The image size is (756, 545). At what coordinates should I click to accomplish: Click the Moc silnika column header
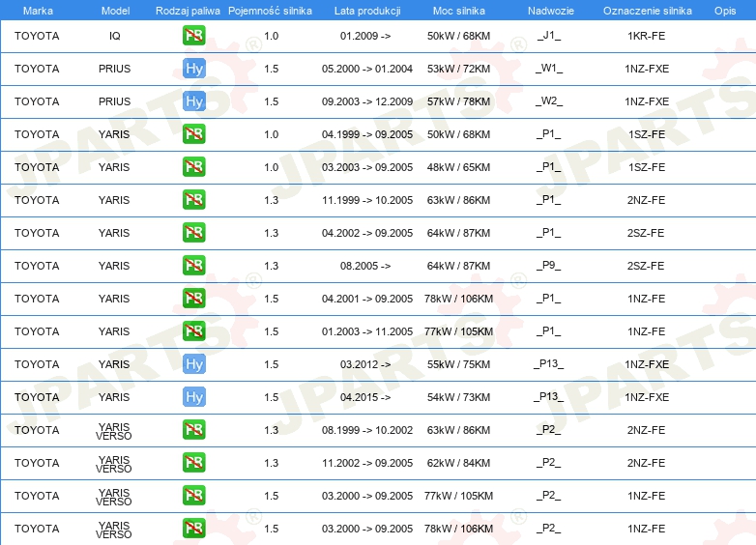point(459,11)
